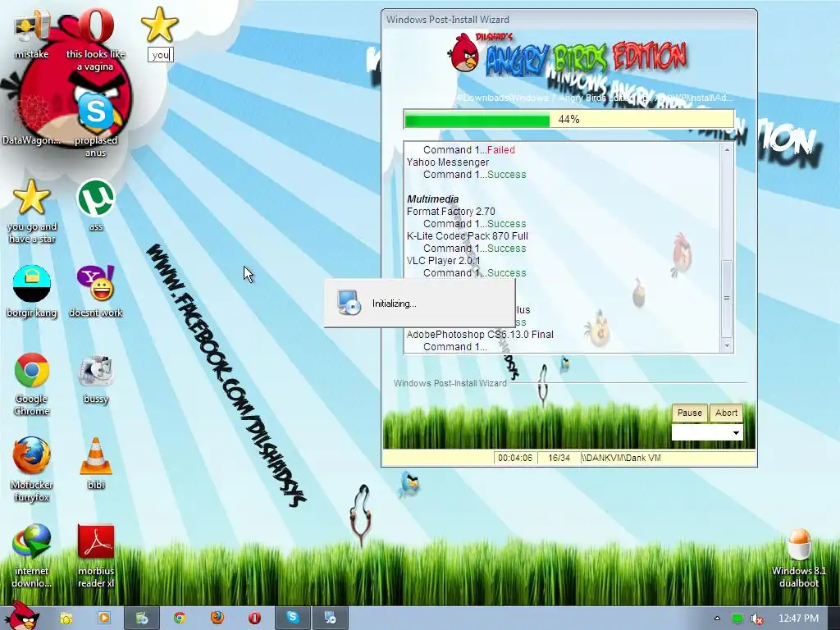Screen dimensions: 840x630
Task: Click the muted volume tray icon
Action: coord(757,619)
